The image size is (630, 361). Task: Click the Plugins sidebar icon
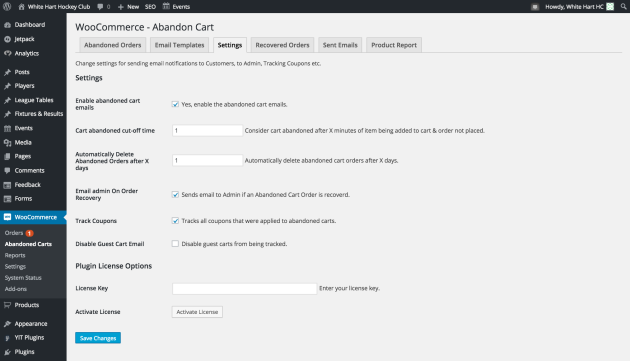coord(7,352)
